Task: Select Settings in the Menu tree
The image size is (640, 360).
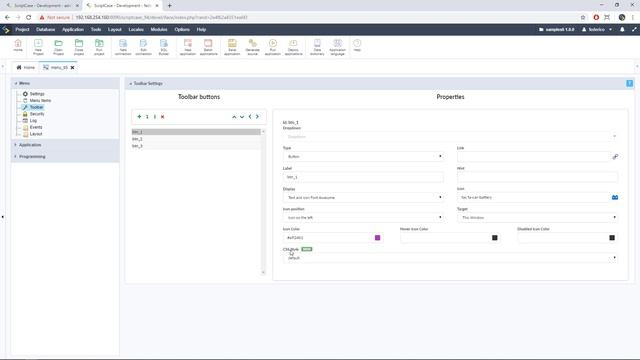Action: [x=37, y=94]
